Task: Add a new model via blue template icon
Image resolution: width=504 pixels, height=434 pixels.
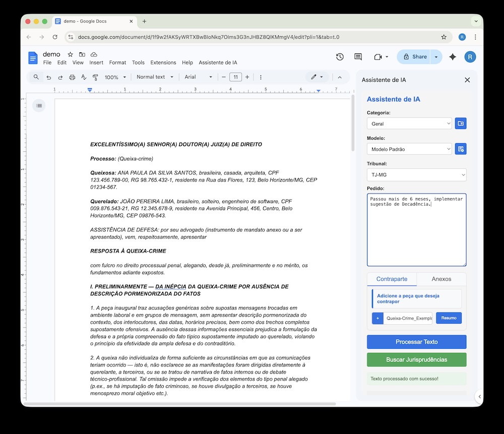Action: (461, 149)
